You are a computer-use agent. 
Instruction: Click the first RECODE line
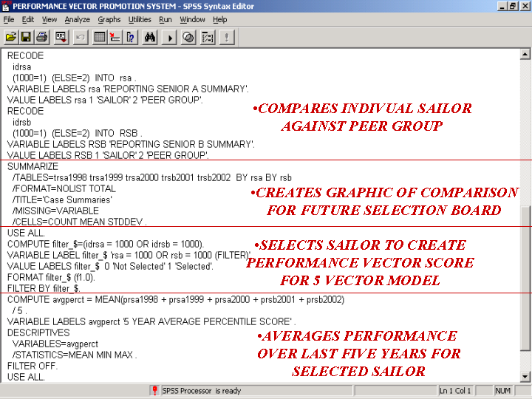25,55
